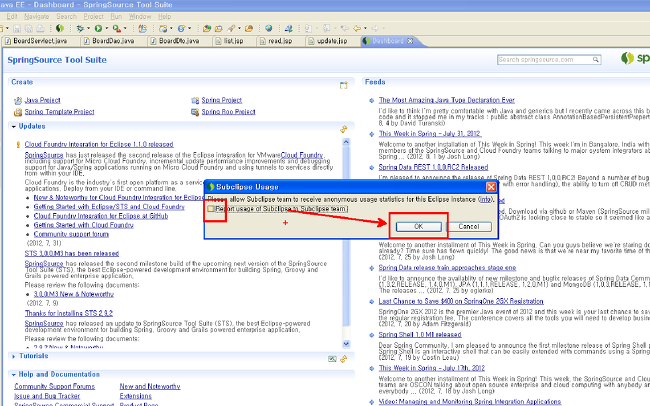Screen dimensions: 650x406
Task: Click the Print toolbar icon
Action: [x=40, y=29]
